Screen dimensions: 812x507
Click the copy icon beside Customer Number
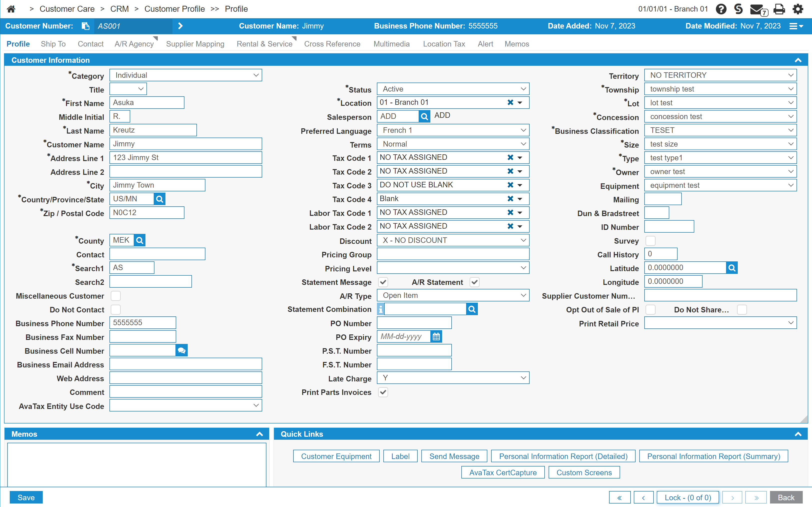(x=86, y=26)
